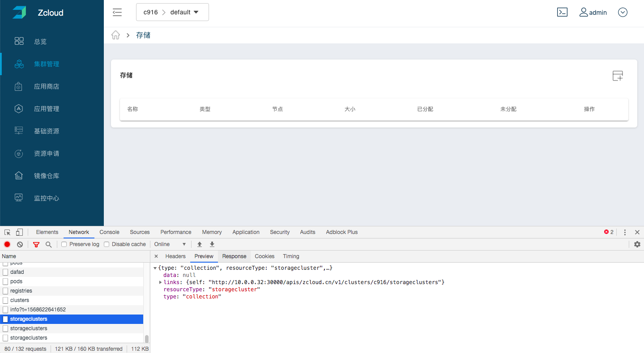The width and height of the screenshot is (644, 353).
Task: Click the 基础资源 server icon
Action: point(19,131)
